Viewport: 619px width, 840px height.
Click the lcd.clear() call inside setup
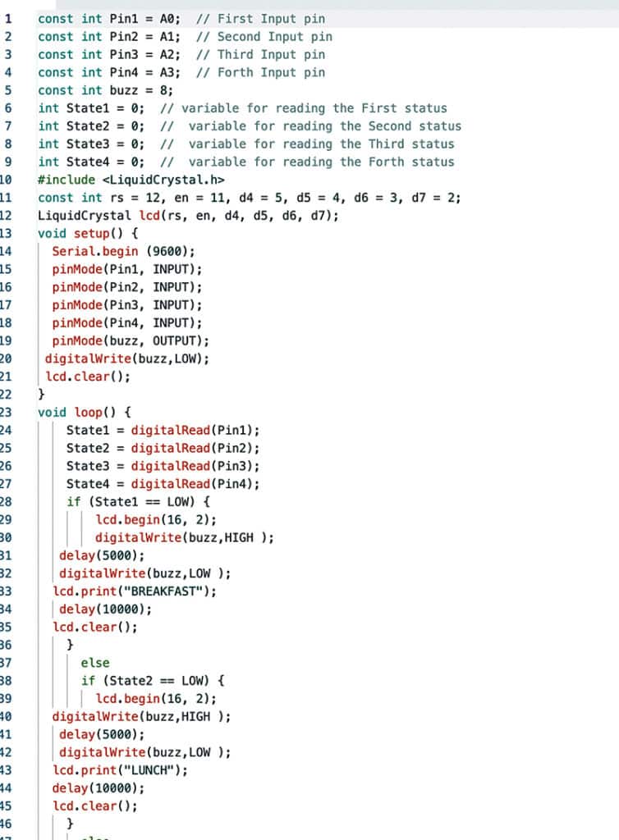[88, 377]
